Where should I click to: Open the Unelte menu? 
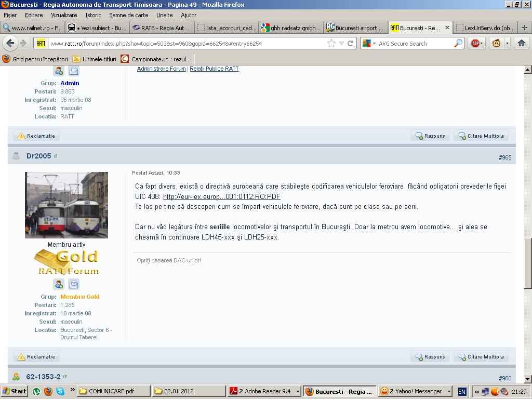pos(165,15)
